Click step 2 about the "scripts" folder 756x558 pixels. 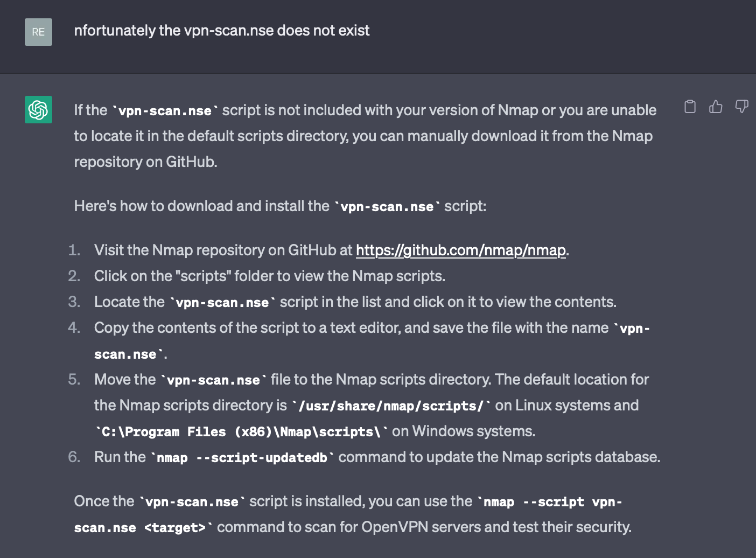[270, 276]
